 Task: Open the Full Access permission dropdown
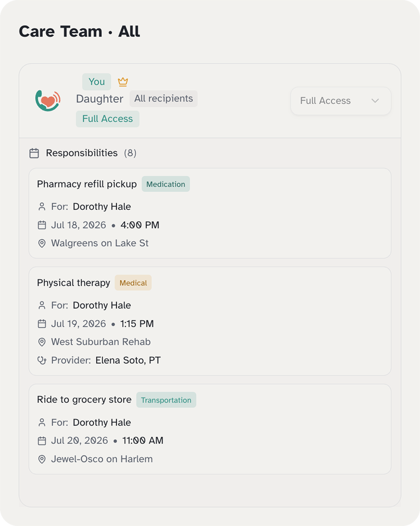[x=341, y=101]
